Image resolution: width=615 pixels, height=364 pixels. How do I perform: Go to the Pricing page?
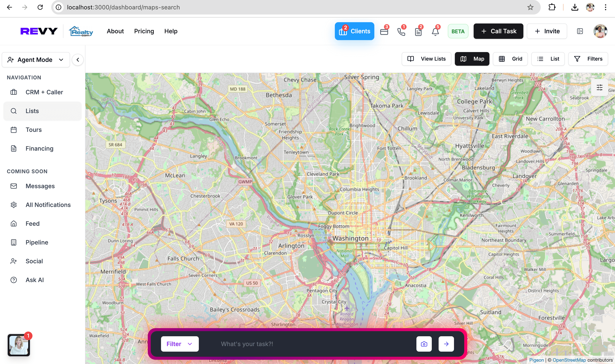pos(144,31)
